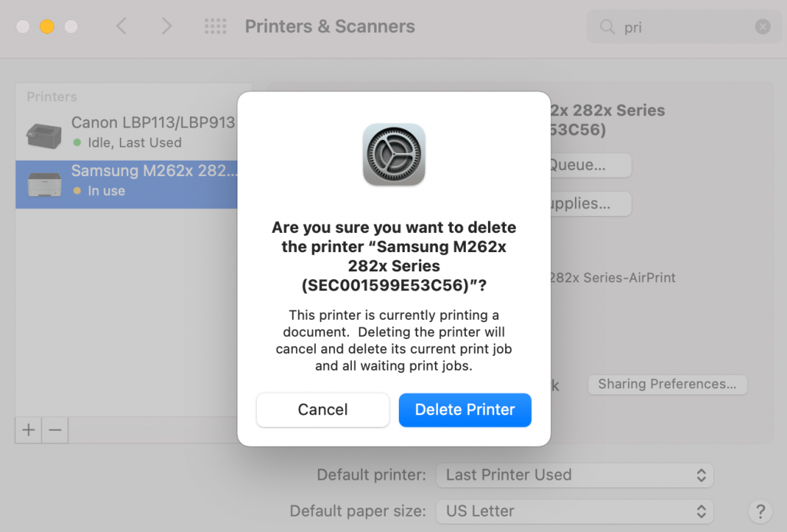The height and width of the screenshot is (532, 787).
Task: Click the Delete Printer button
Action: coord(465,410)
